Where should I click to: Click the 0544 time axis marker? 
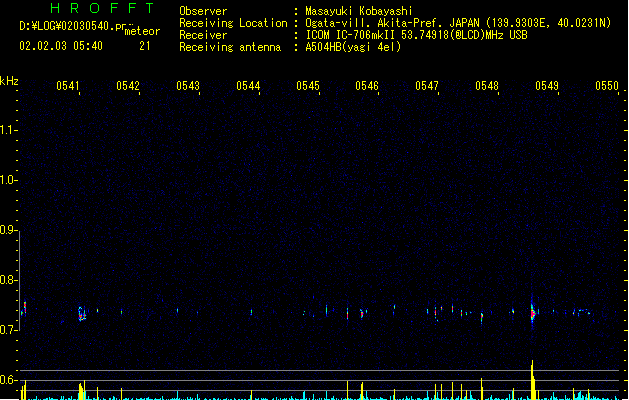coord(248,86)
